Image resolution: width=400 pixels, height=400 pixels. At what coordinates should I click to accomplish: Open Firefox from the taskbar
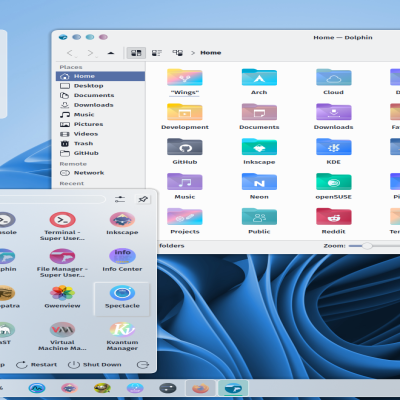tap(201, 388)
